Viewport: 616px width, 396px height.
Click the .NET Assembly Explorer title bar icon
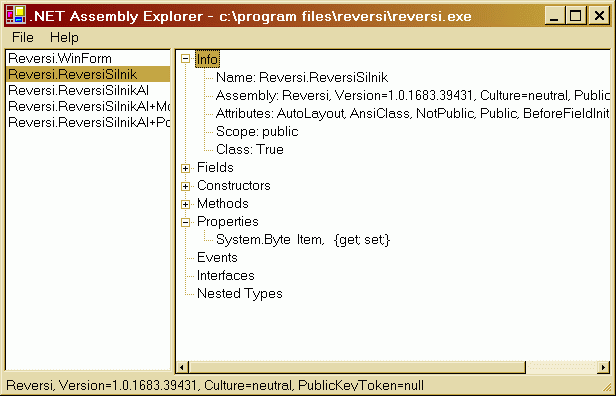(16, 15)
